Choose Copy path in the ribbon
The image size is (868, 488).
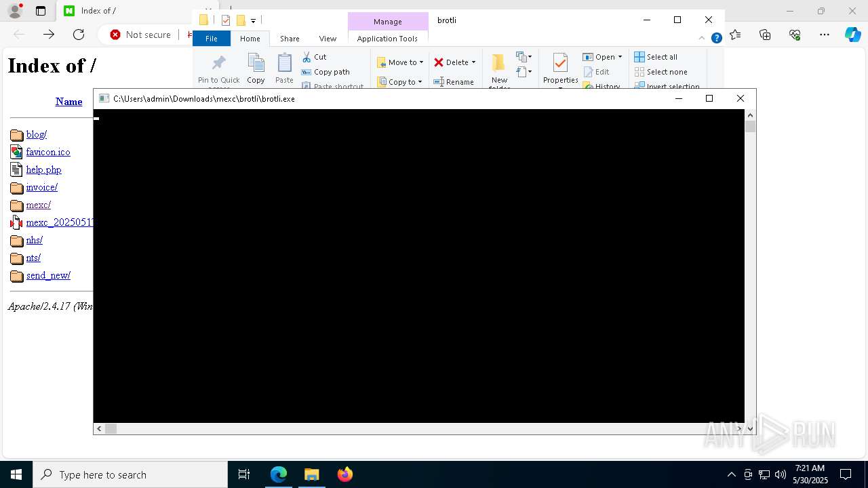[325, 72]
